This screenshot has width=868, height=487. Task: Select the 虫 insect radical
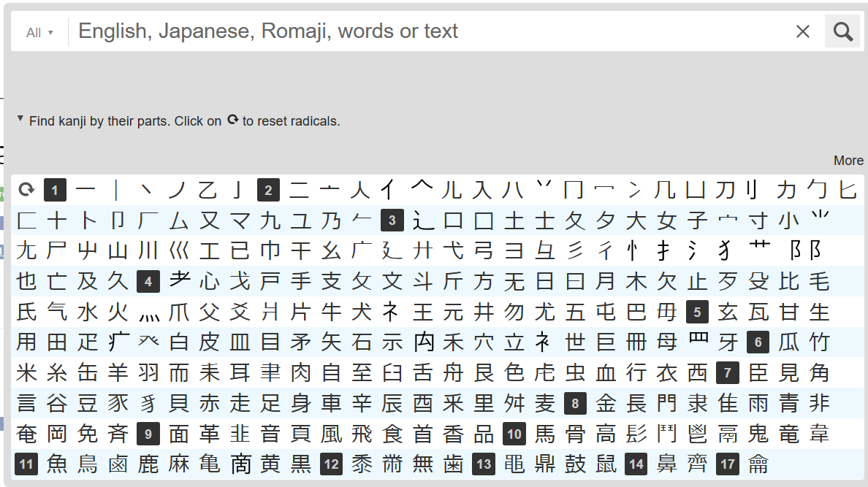coord(575,372)
